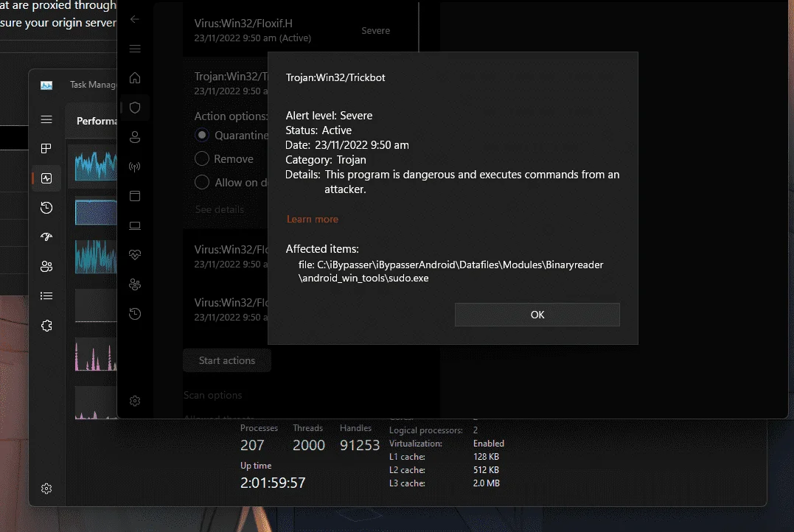Go to Windows Security Home icon
Screen dimensions: 794x532
135,78
